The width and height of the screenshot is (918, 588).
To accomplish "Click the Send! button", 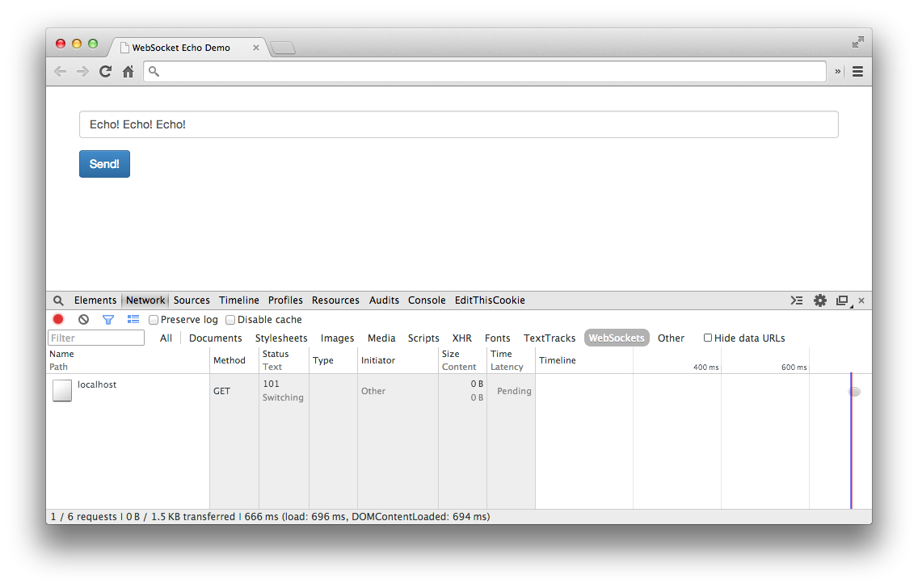I will [104, 164].
